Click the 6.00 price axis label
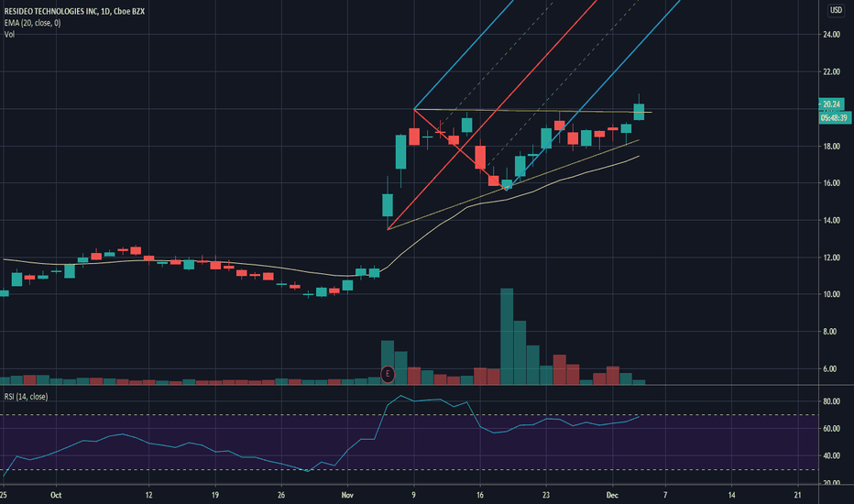This screenshot has width=854, height=504. (830, 369)
